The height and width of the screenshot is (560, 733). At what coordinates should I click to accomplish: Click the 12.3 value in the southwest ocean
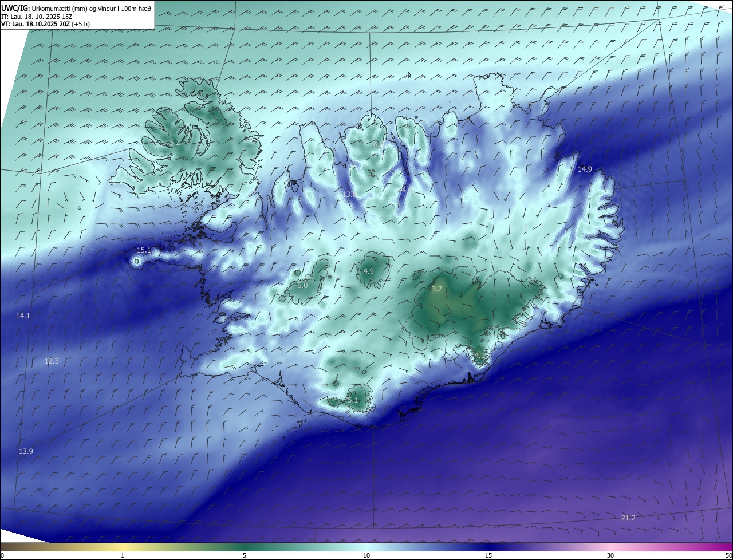point(52,361)
